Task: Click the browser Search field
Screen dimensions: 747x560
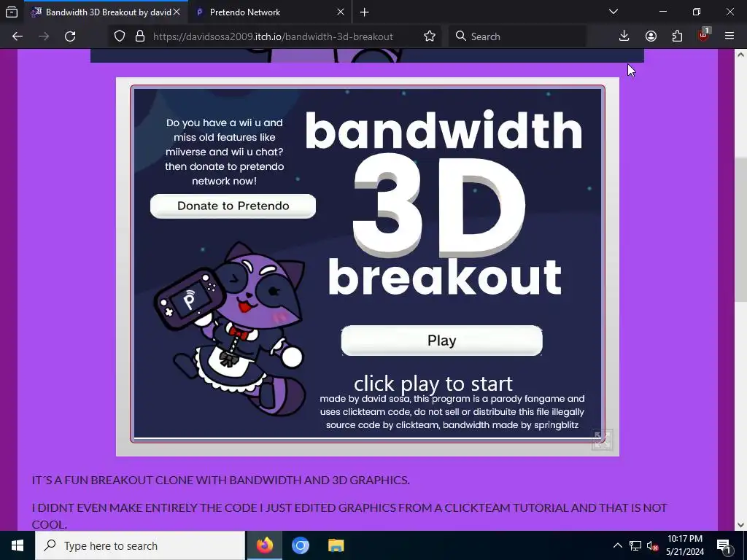Action: point(517,36)
